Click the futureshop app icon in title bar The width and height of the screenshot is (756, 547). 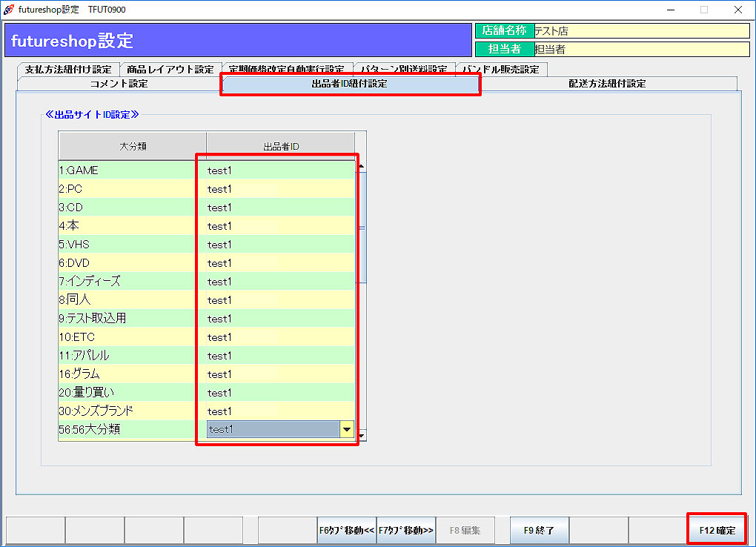[8, 10]
